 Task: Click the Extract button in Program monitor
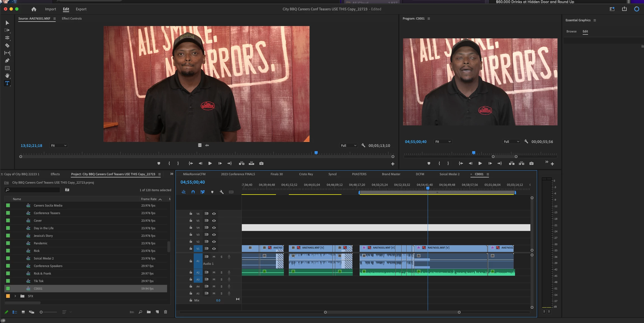[522, 163]
